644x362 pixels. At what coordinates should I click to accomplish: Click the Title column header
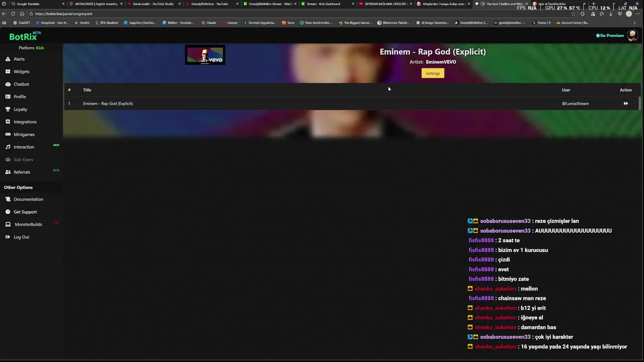click(x=87, y=90)
